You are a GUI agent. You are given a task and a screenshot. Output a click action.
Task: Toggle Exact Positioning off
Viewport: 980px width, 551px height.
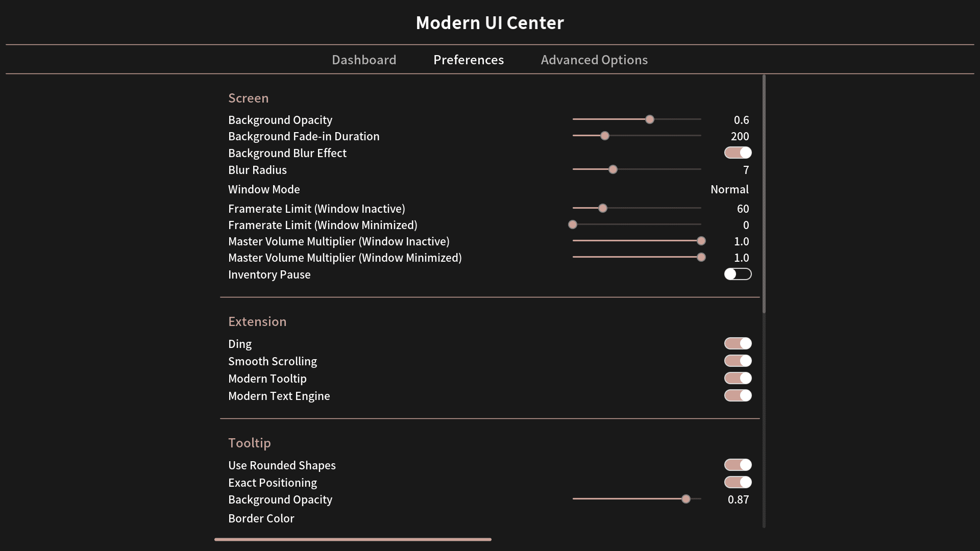click(739, 482)
